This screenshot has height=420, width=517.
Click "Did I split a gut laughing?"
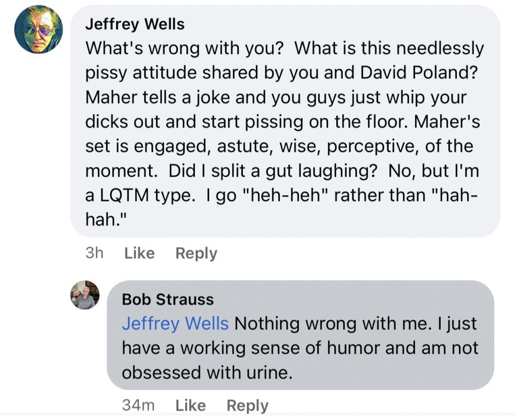[x=273, y=171]
